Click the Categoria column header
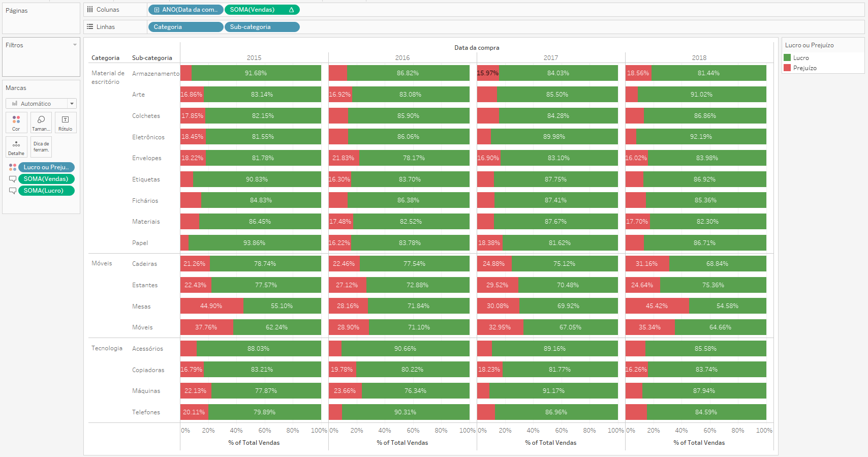The height and width of the screenshot is (457, 868). click(x=105, y=58)
